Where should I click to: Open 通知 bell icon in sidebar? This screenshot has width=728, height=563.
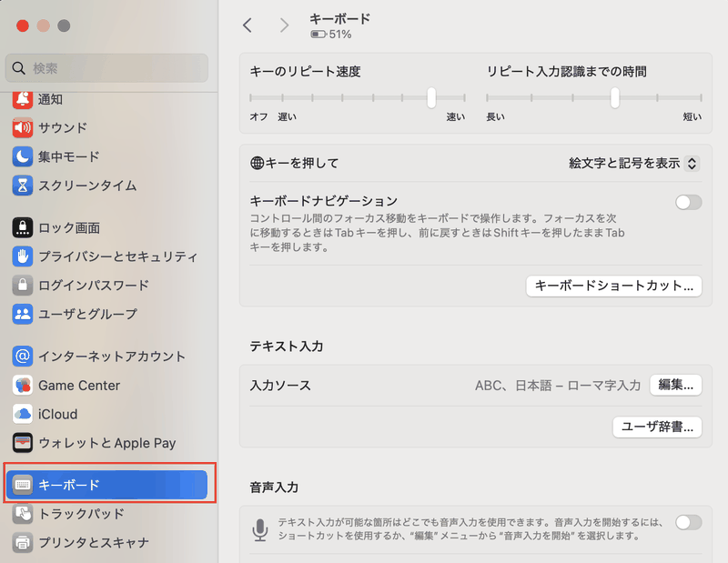[x=22, y=99]
